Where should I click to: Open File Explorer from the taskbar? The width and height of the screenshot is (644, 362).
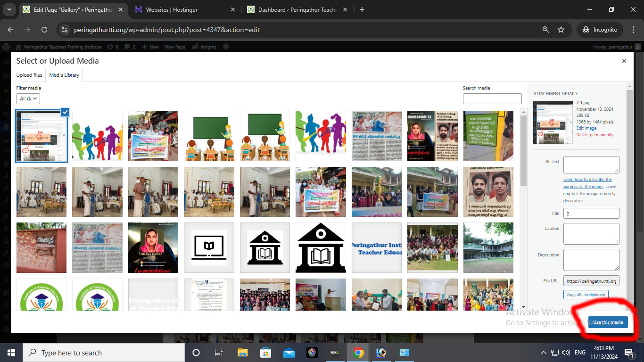click(x=242, y=353)
